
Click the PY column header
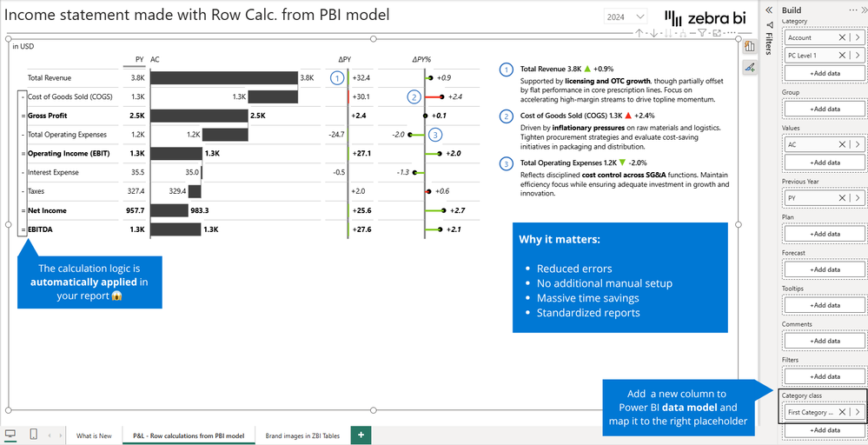[140, 59]
